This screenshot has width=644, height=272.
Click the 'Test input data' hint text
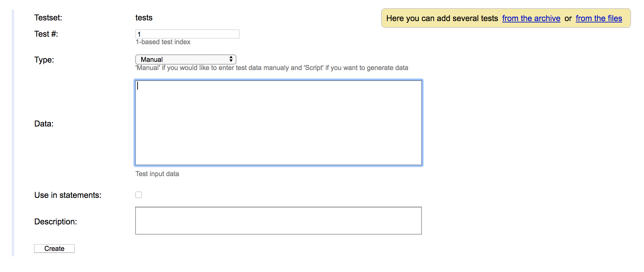pyautogui.click(x=157, y=174)
